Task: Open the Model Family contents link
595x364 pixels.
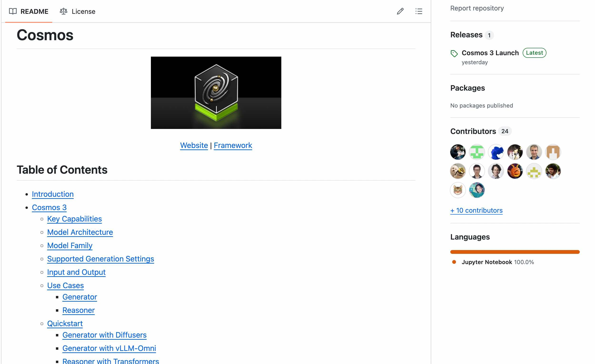Action: [70, 246]
